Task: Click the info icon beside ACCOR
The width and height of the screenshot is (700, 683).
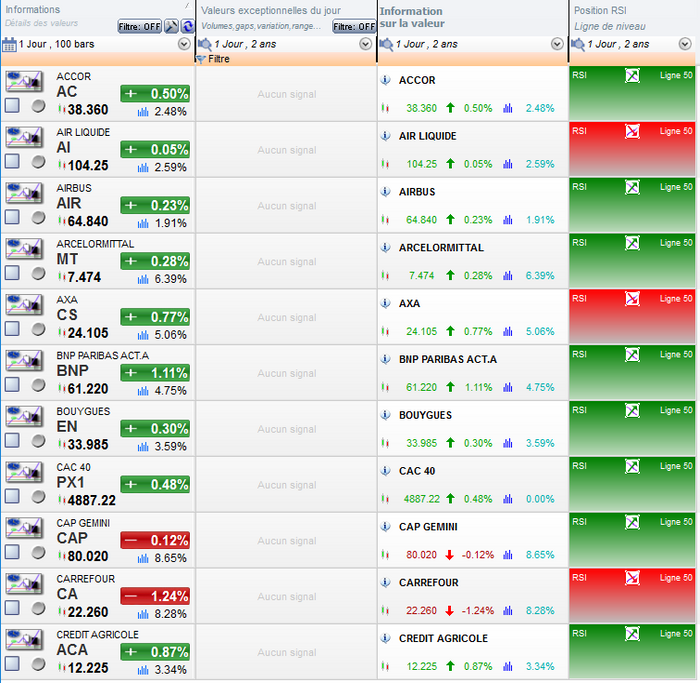Action: pos(385,80)
